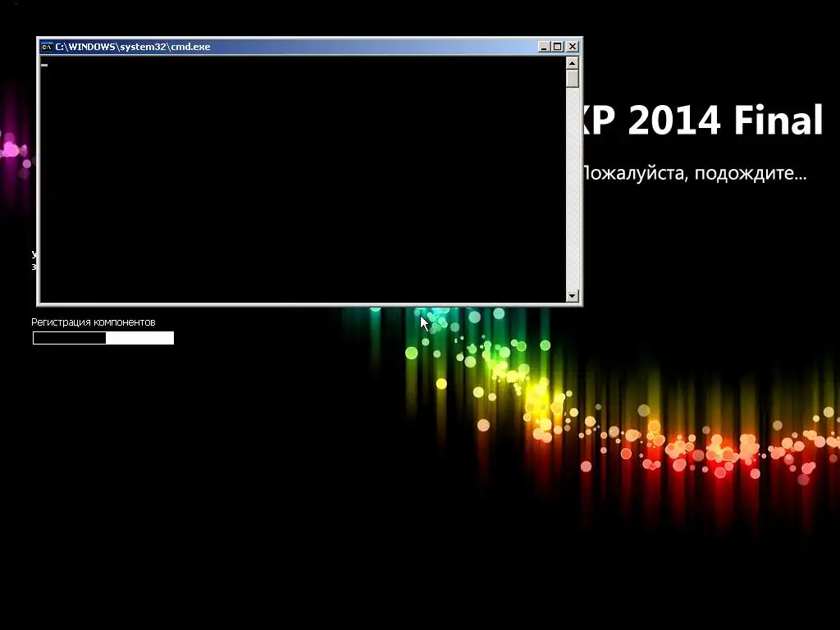
Task: Click the 'XP 2014 Final' heading text
Action: [703, 120]
